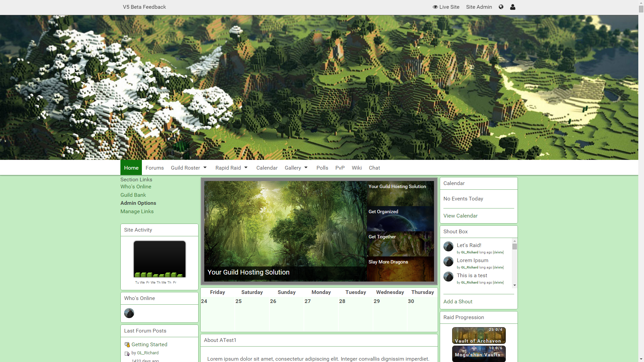Click the Shout Box scroll down arrow

(515, 285)
